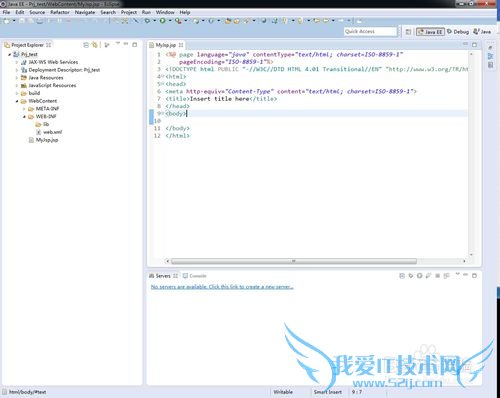Image resolution: width=500 pixels, height=398 pixels.
Task: Open the Run menu
Action: pos(146,12)
